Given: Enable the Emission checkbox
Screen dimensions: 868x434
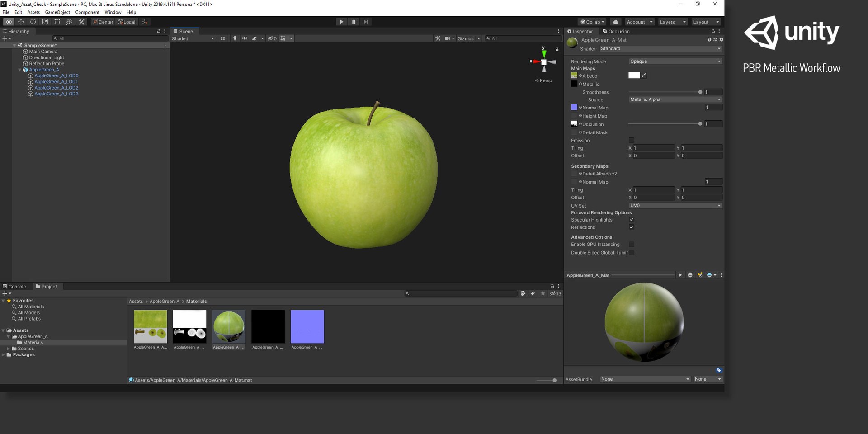Looking at the screenshot, I should pos(632,140).
